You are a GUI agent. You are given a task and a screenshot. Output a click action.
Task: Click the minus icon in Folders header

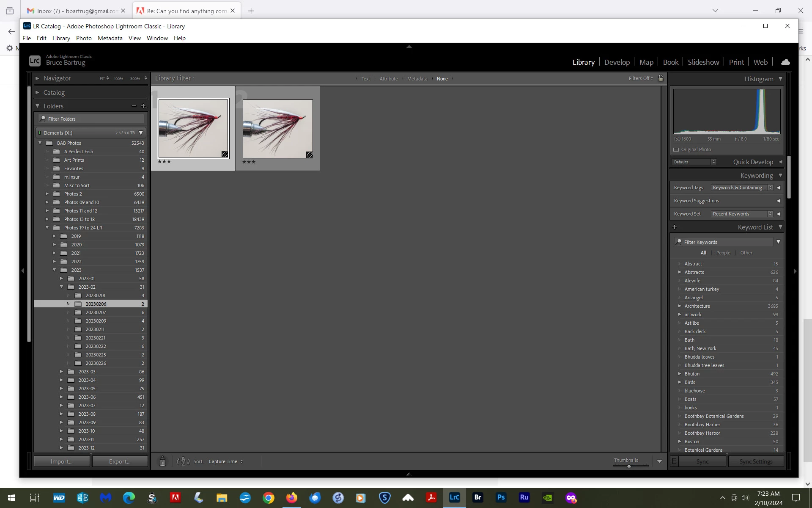pyautogui.click(x=134, y=106)
